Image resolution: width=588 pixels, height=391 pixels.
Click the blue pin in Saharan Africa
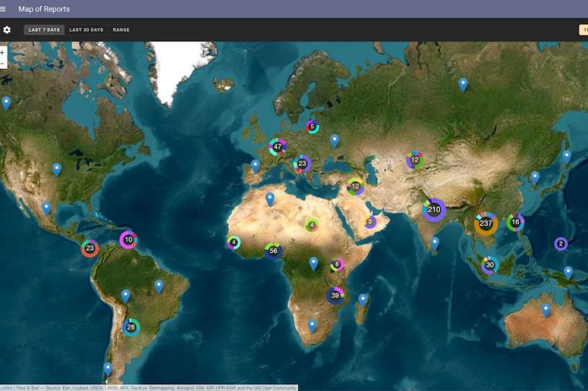click(270, 199)
